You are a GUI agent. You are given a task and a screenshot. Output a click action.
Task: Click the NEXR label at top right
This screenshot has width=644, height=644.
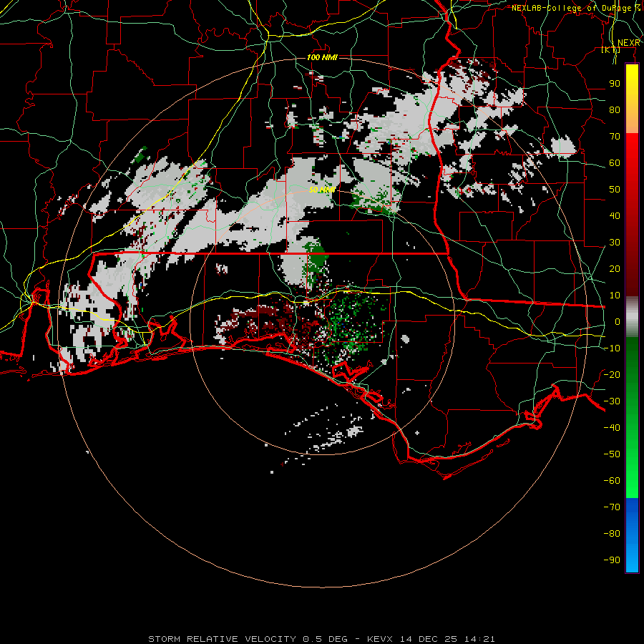[x=629, y=43]
